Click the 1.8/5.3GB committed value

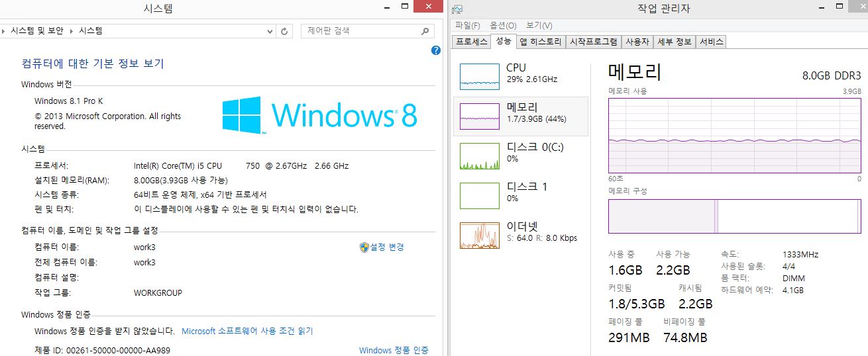pyautogui.click(x=637, y=304)
